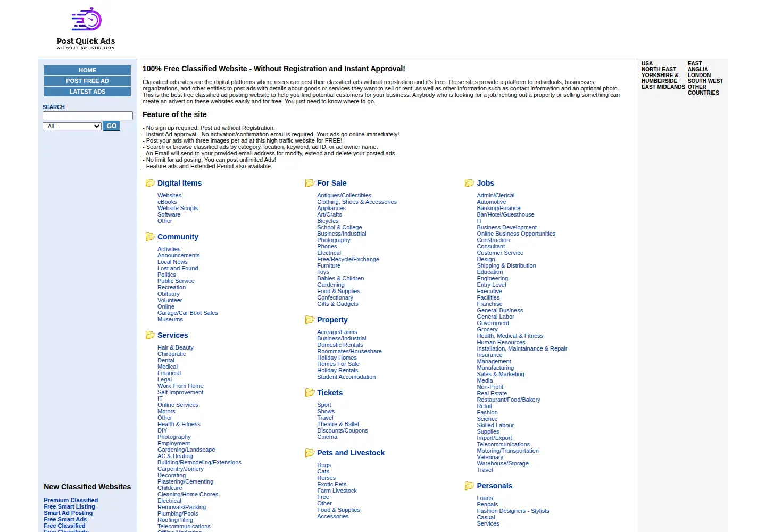Open the Premium Classified sidebar link
This screenshot has height=532, width=766.
pyautogui.click(x=71, y=500)
